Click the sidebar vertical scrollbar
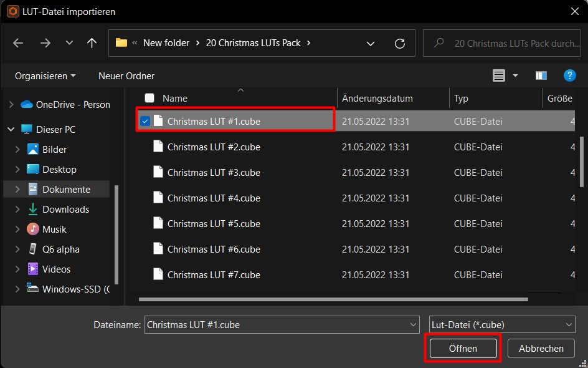Screen dimensions: 588x368 [116, 235]
